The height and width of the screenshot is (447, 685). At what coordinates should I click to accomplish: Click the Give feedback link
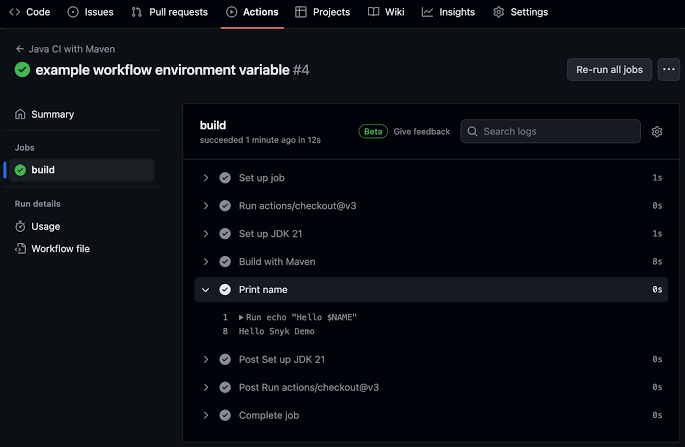point(421,132)
